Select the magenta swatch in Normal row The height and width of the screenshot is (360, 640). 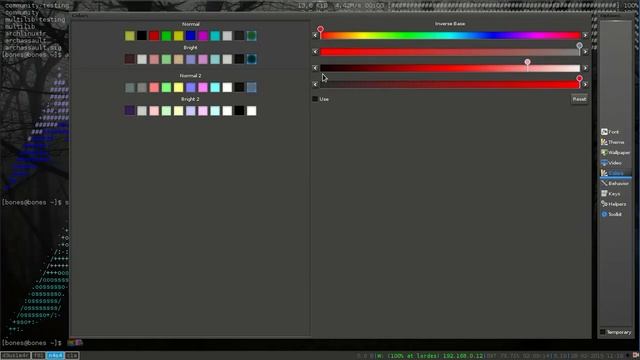point(203,36)
